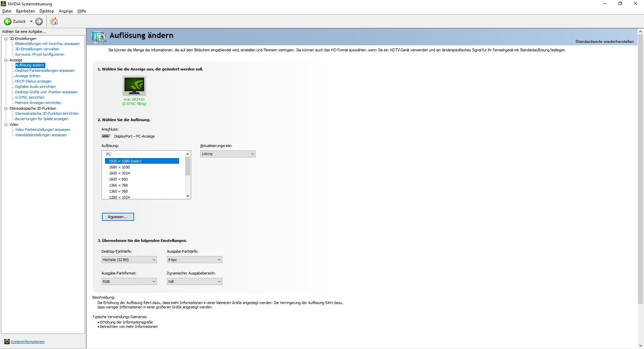Viewport: 644px width, 349px height.
Task: Click the NVIDIA title bar app icon
Action: click(x=3, y=4)
